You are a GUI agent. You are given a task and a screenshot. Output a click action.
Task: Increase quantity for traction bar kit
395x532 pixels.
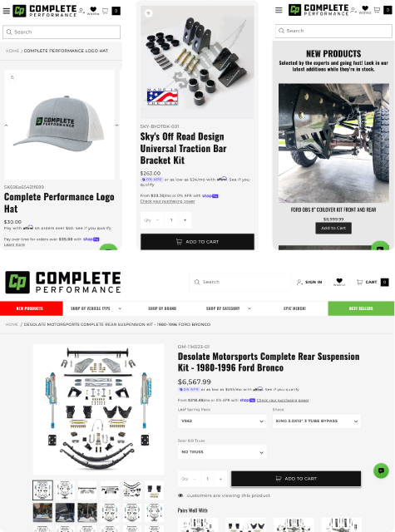point(185,220)
